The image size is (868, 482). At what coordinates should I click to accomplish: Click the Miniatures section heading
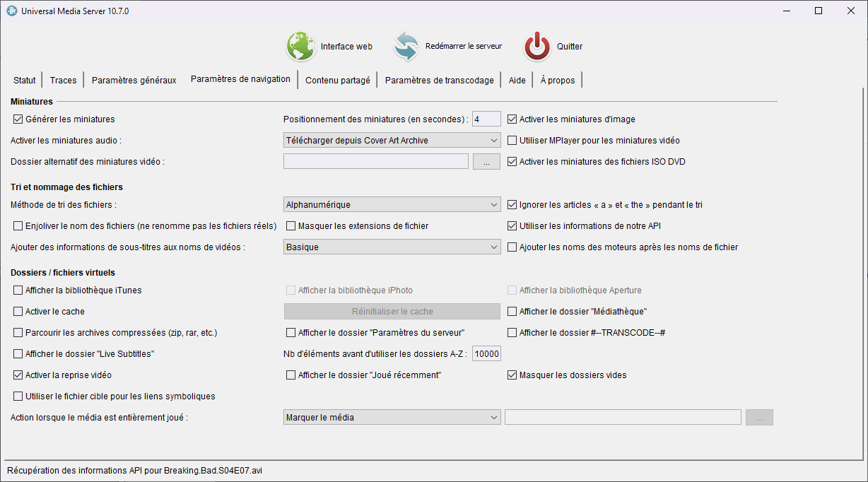click(x=32, y=102)
